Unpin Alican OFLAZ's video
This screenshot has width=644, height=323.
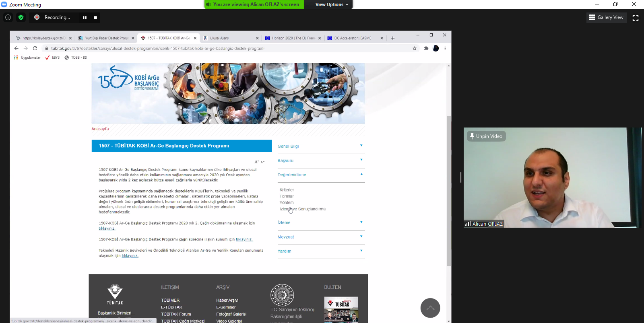(x=486, y=136)
